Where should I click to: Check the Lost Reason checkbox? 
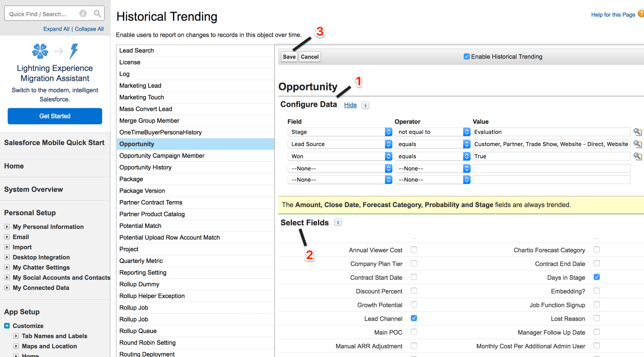(597, 318)
